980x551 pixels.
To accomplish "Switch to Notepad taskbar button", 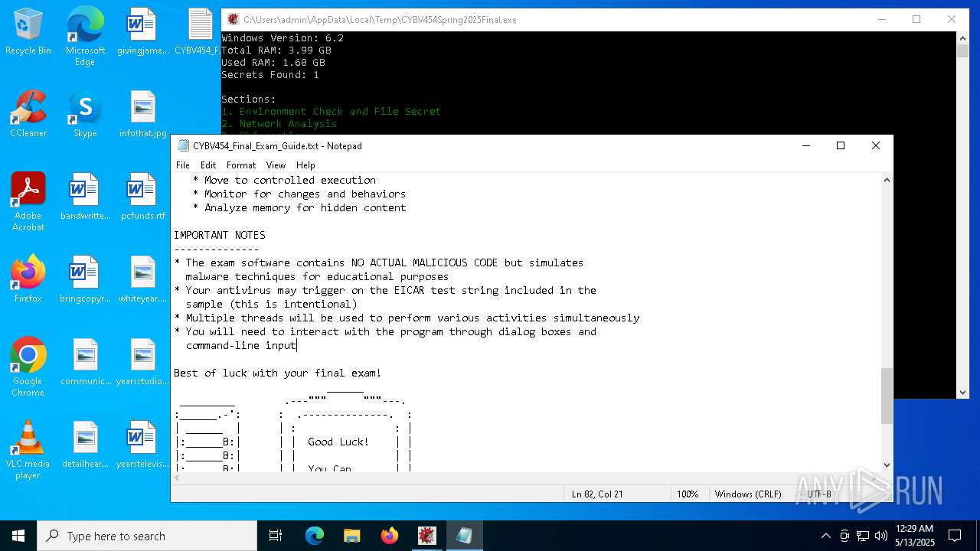I will (465, 536).
